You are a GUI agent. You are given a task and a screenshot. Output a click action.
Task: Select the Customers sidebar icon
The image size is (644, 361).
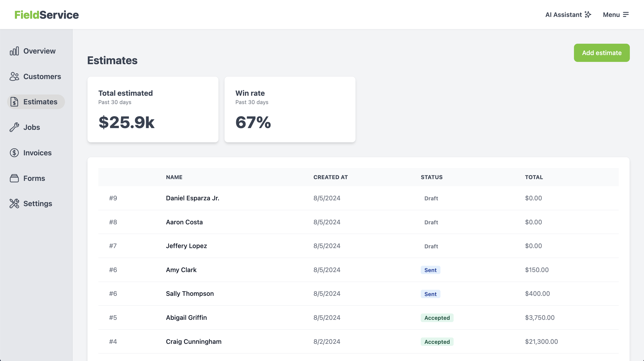point(14,76)
